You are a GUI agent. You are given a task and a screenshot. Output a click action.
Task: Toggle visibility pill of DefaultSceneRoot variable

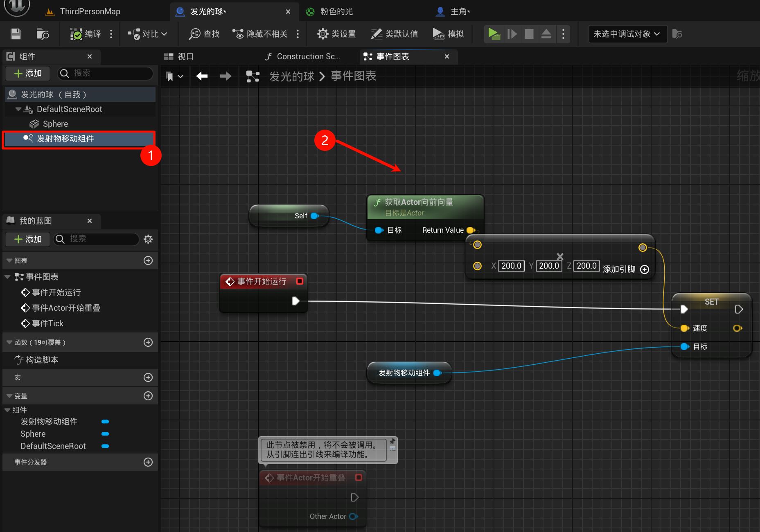[x=105, y=446]
